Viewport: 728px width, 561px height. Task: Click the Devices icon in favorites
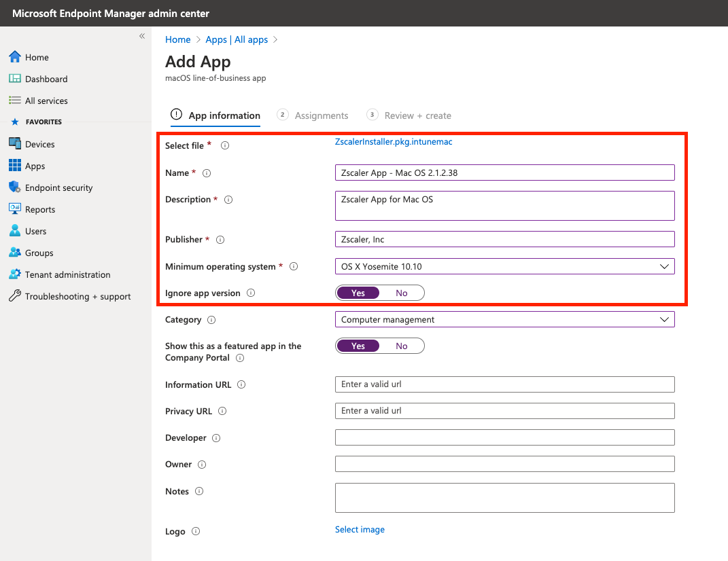click(15, 144)
